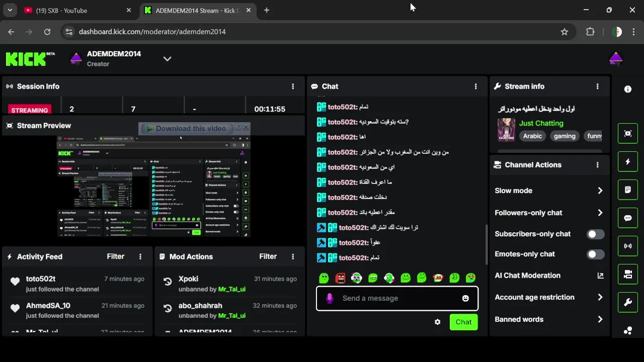Insert the red angry face emote
The width and height of the screenshot is (644, 362).
click(x=340, y=278)
